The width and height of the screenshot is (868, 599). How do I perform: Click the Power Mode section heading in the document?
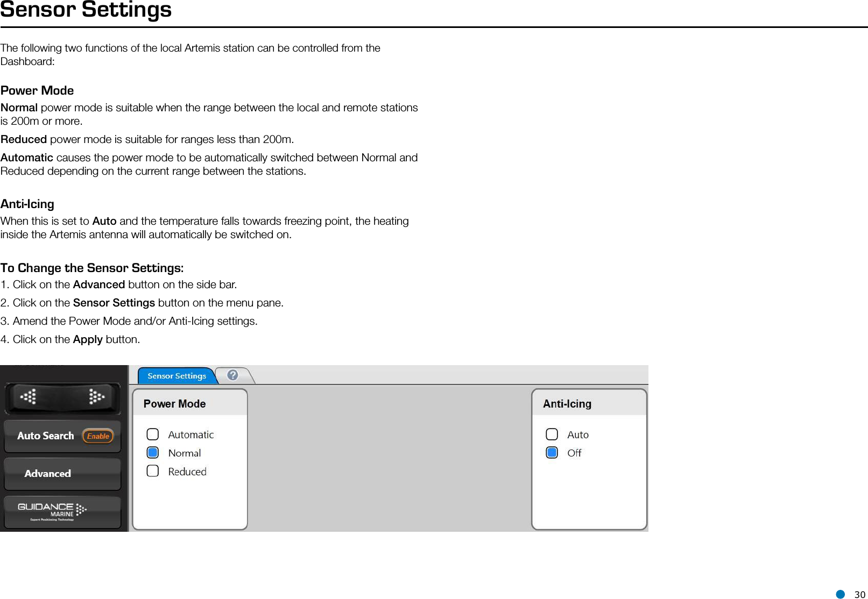point(37,90)
